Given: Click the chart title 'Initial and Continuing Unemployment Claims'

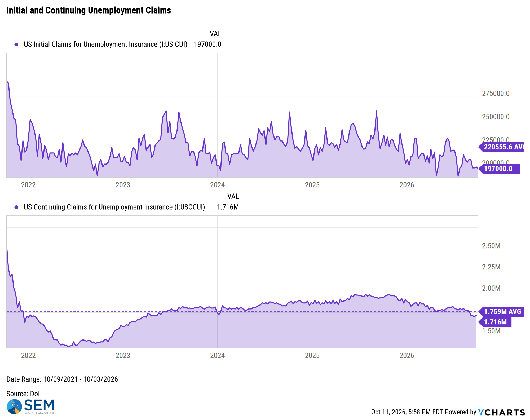Looking at the screenshot, I should point(89,10).
